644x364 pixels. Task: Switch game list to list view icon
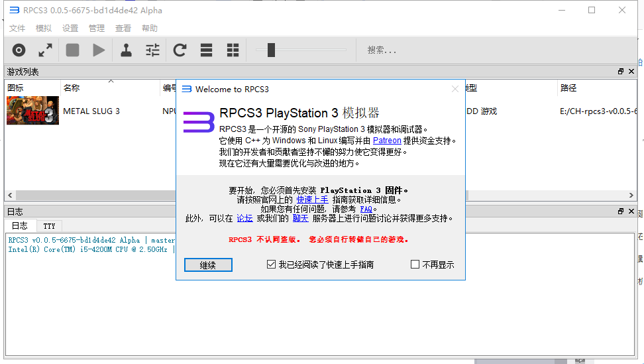[207, 50]
